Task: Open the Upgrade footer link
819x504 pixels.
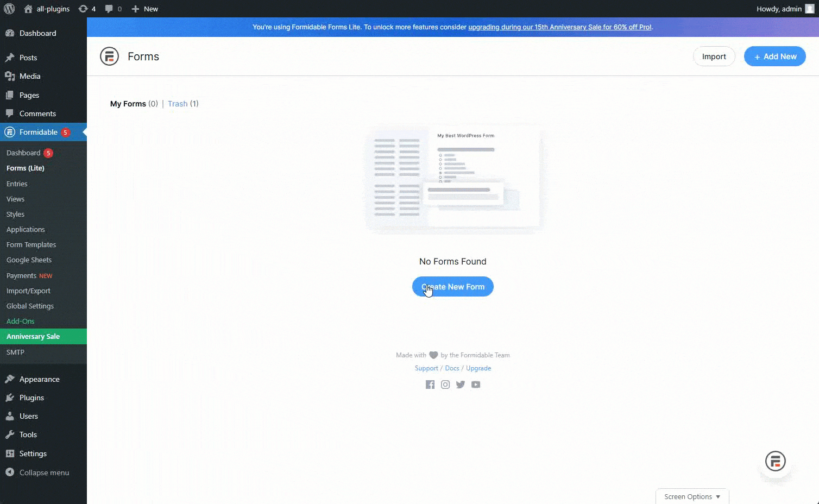Action: click(x=478, y=368)
